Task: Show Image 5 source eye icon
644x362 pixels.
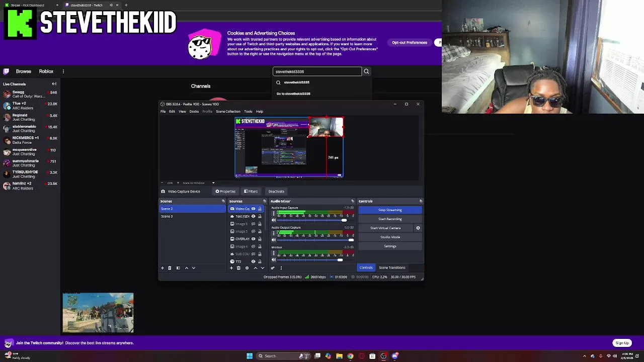Action: [x=253, y=231]
